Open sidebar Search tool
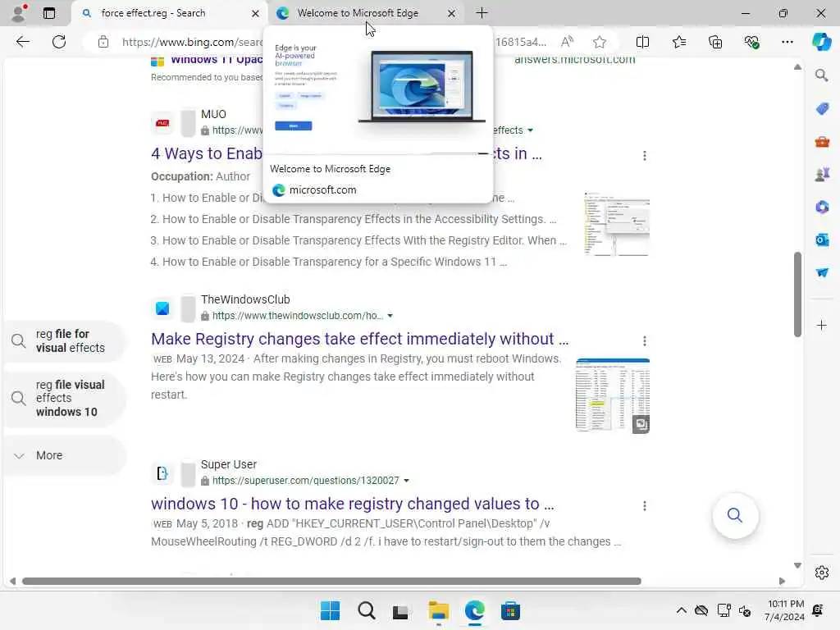This screenshot has width=840, height=630. click(822, 75)
